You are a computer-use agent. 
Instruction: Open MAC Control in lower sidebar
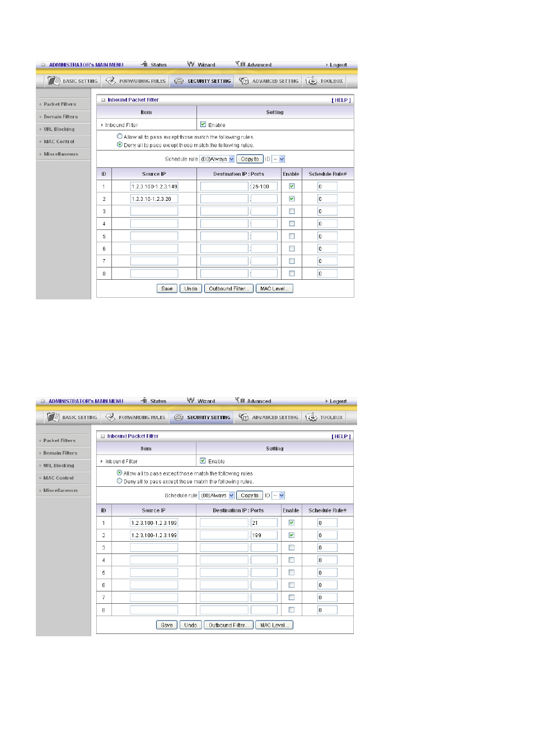(58, 478)
